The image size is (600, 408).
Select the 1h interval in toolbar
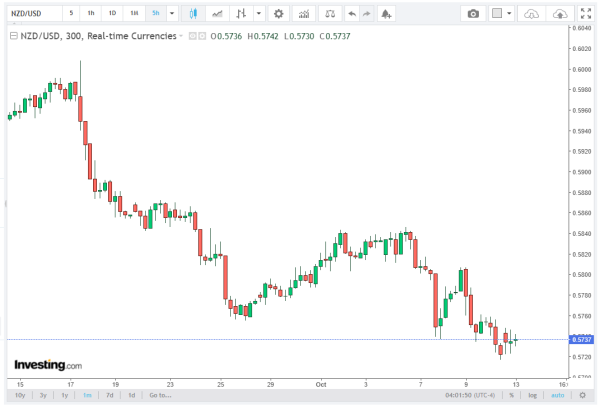91,14
